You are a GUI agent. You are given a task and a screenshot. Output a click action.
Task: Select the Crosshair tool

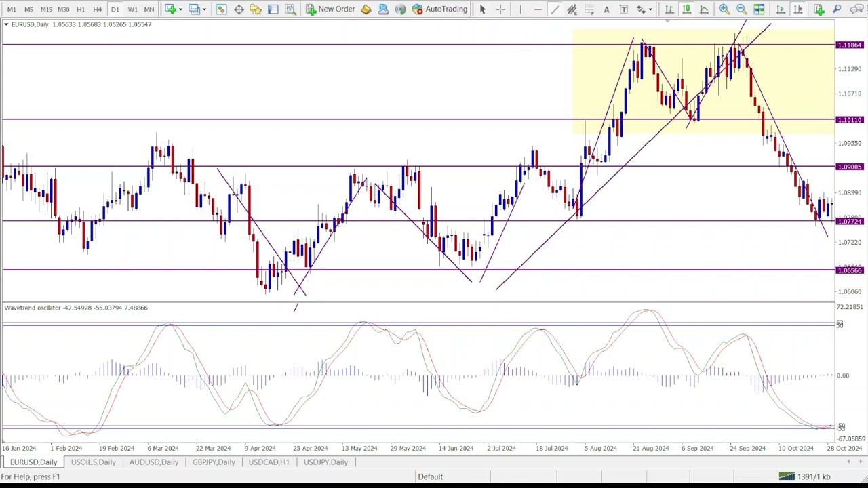tap(500, 9)
